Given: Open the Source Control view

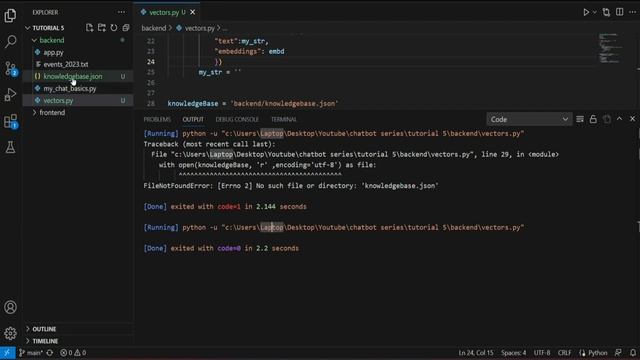Looking at the screenshot, I should 10,68.
